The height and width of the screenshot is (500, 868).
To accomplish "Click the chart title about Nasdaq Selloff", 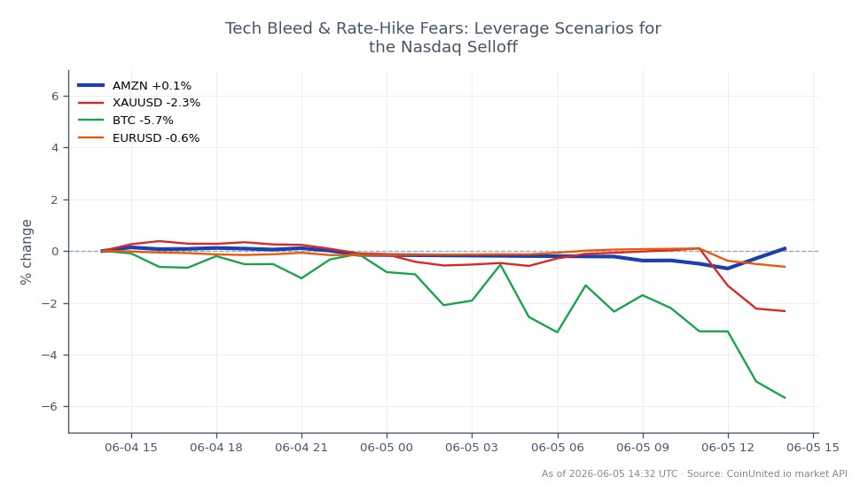I will pos(442,37).
